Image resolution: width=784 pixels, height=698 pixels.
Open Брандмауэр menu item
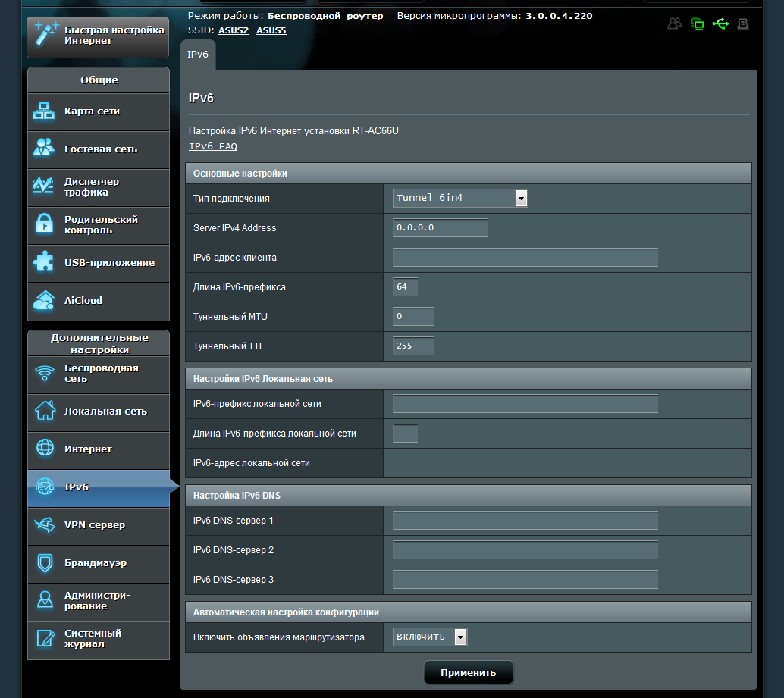pos(99,564)
